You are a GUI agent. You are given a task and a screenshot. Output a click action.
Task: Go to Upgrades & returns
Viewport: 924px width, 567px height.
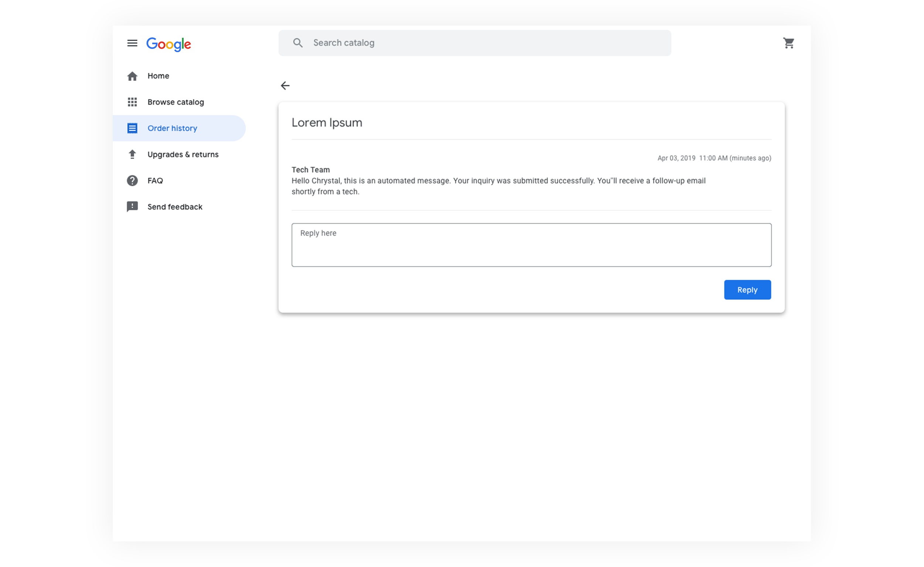pyautogui.click(x=183, y=155)
